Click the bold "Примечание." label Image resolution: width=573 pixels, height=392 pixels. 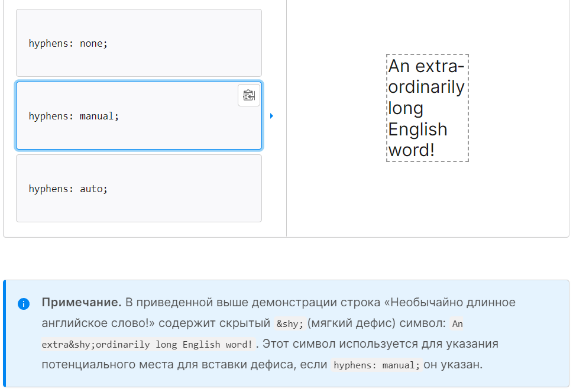click(x=81, y=303)
